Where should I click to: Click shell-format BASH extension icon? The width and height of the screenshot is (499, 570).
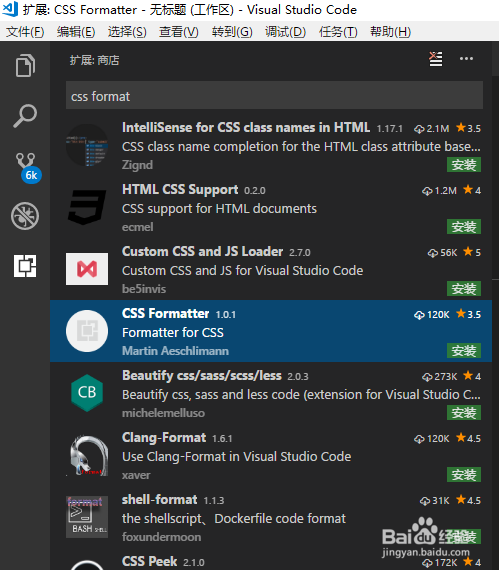87,517
